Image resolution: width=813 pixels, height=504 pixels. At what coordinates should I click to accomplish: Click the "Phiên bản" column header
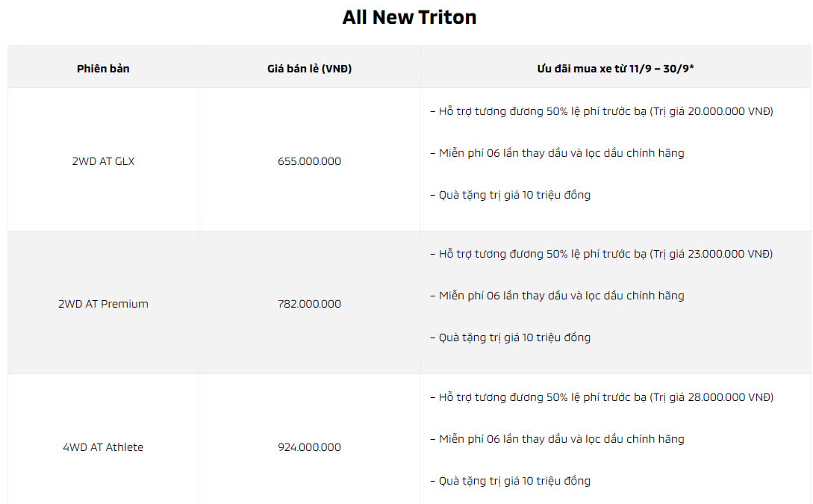pos(103,68)
